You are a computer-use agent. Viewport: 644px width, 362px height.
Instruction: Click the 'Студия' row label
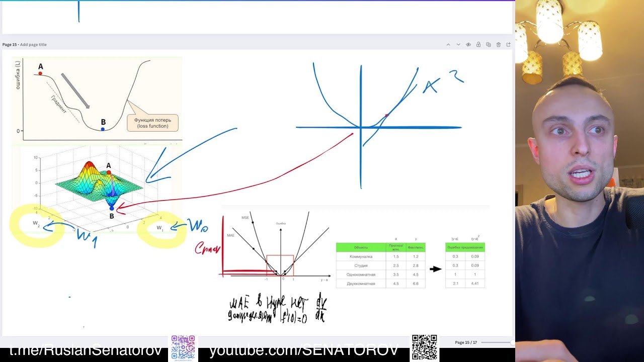pyautogui.click(x=361, y=265)
